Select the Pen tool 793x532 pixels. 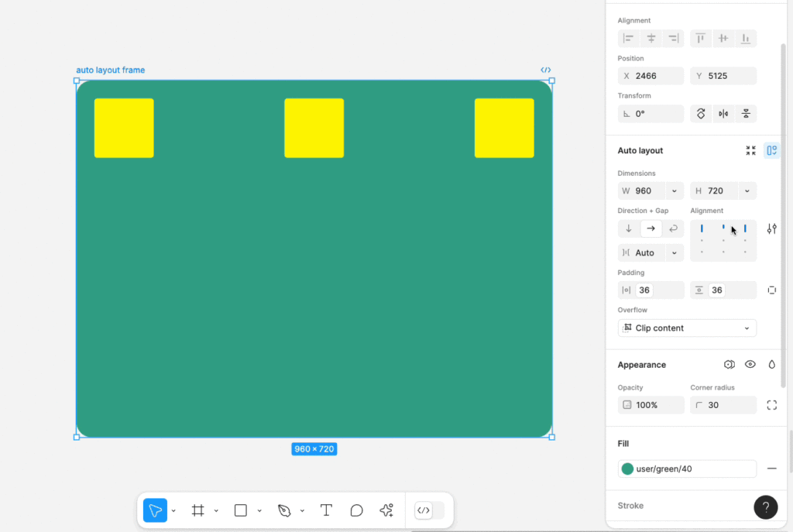pyautogui.click(x=284, y=510)
